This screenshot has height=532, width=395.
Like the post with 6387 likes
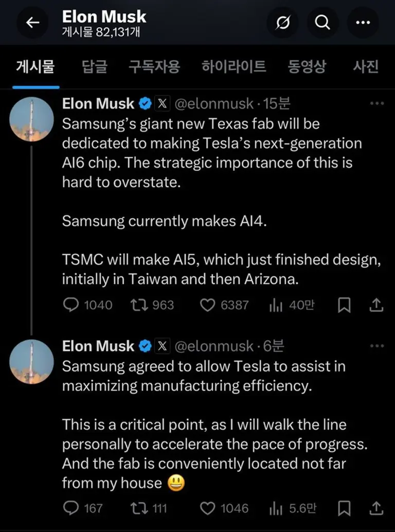coord(207,305)
